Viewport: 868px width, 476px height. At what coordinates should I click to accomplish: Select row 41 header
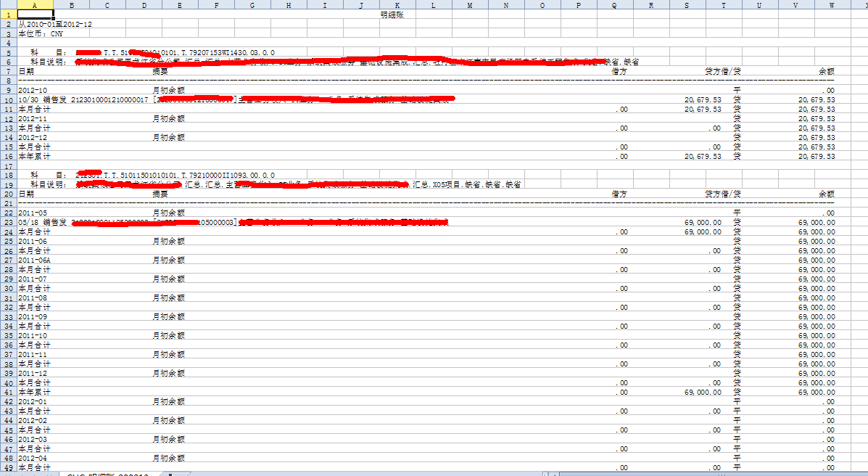pyautogui.click(x=8, y=393)
